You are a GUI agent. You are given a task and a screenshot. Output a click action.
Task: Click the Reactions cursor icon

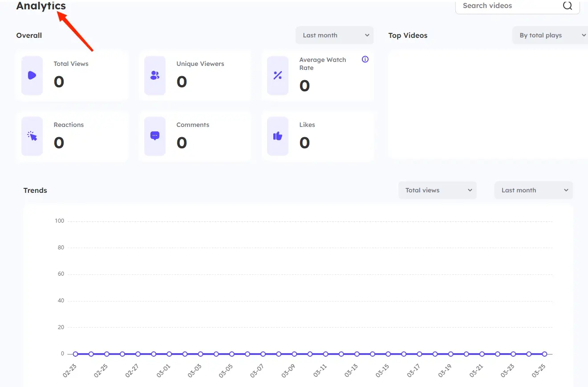pyautogui.click(x=32, y=136)
